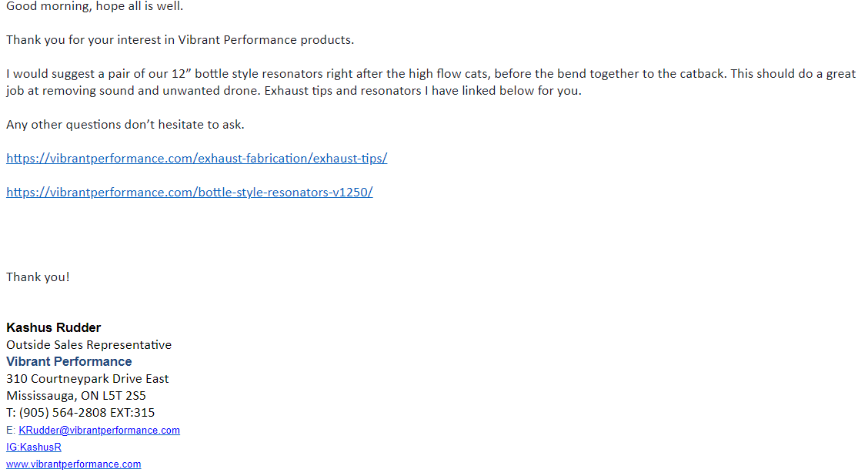Viewport: 868px width, 476px height.
Task: Click the 'Thank you!' closing text
Action: click(38, 277)
